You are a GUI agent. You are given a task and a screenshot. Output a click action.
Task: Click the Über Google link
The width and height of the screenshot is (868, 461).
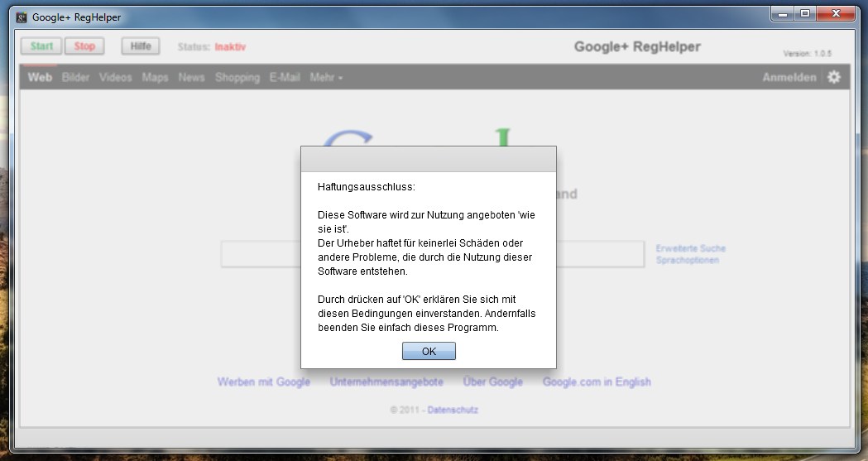(492, 382)
